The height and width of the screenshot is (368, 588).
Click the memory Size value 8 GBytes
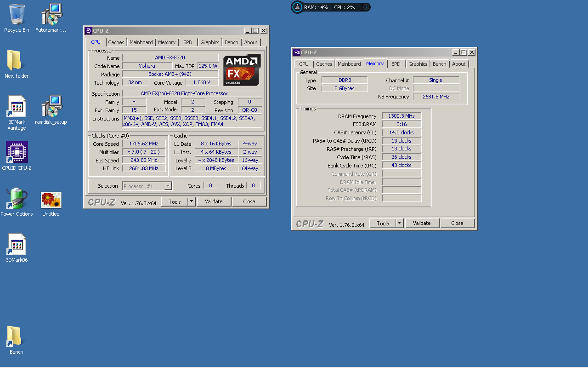click(x=345, y=88)
